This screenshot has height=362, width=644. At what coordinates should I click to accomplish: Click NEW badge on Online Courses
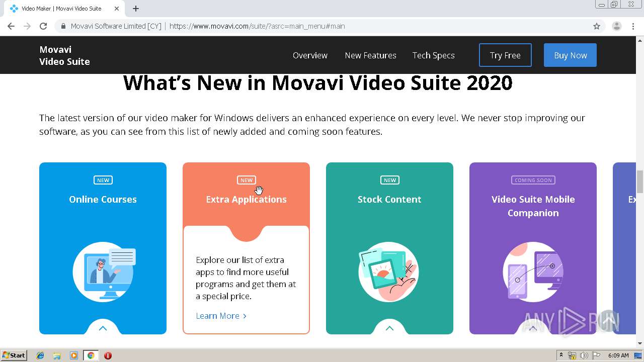[103, 180]
